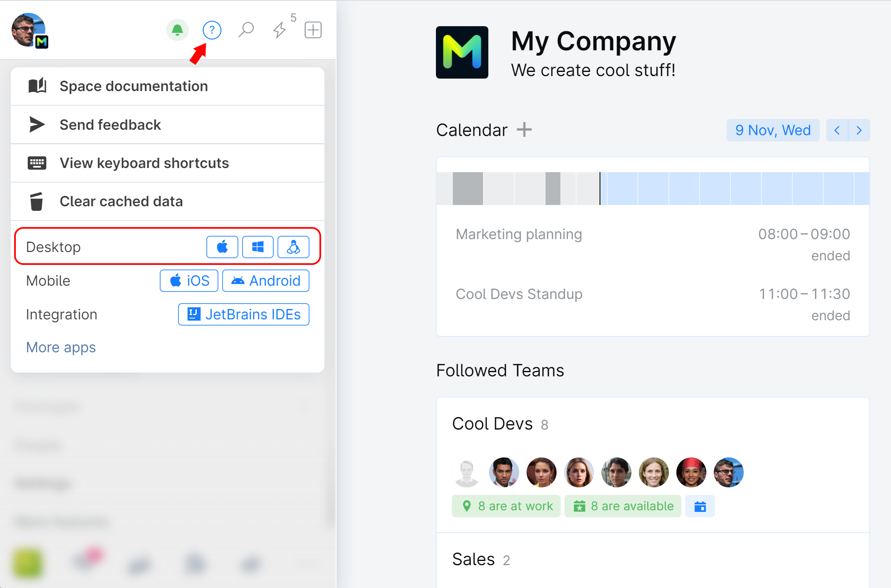This screenshot has height=588, width=891.
Task: Open JetBrains IDEs integration
Action: click(243, 314)
